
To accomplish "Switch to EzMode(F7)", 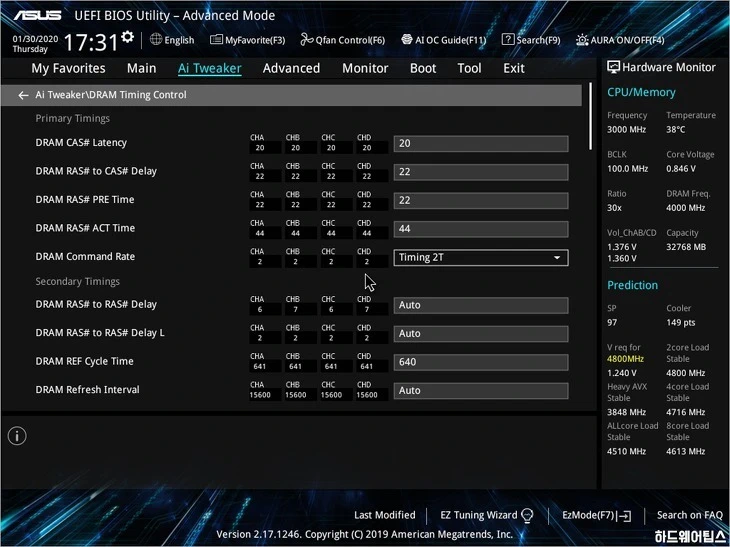I will [x=597, y=515].
